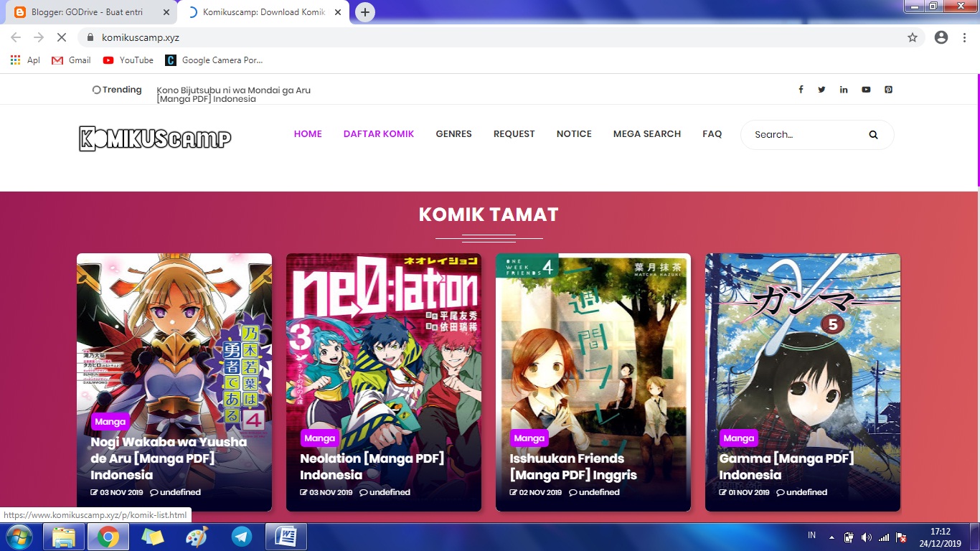The image size is (980, 551).
Task: Click Manga tag on Nogi Wakaba card
Action: pos(110,422)
